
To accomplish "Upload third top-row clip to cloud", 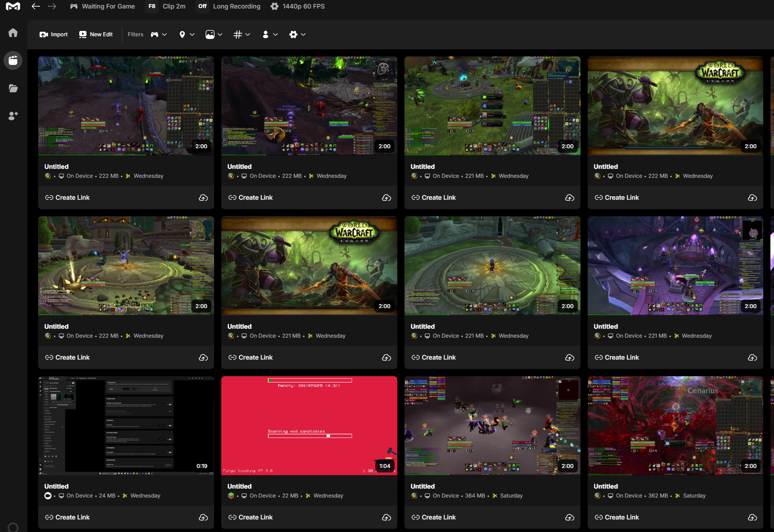I will (x=570, y=197).
